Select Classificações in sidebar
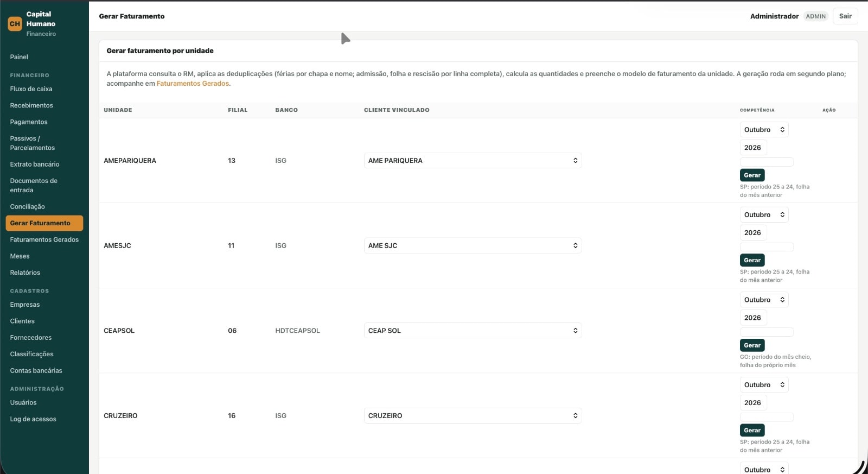868x474 pixels. click(x=32, y=354)
